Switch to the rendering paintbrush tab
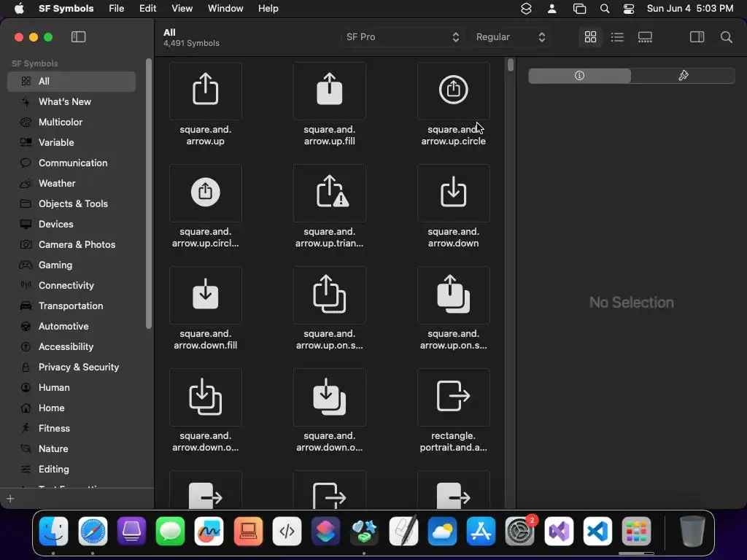The width and height of the screenshot is (747, 560). [683, 75]
